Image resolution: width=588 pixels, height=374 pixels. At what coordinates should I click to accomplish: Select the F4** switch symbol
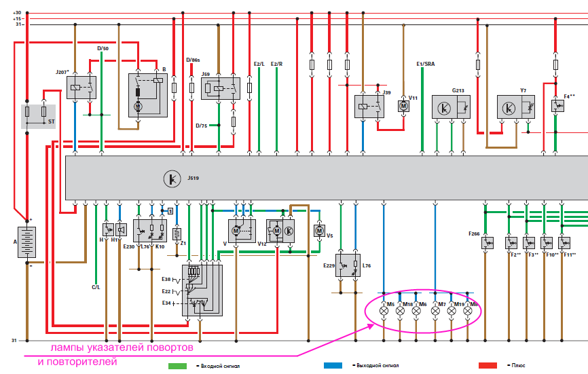point(557,106)
